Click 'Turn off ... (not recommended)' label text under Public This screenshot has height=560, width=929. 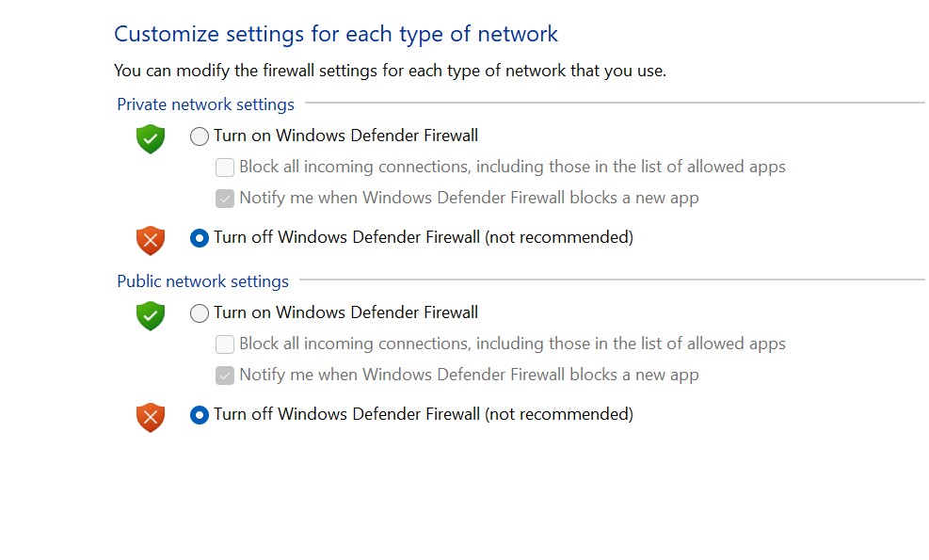pyautogui.click(x=424, y=414)
